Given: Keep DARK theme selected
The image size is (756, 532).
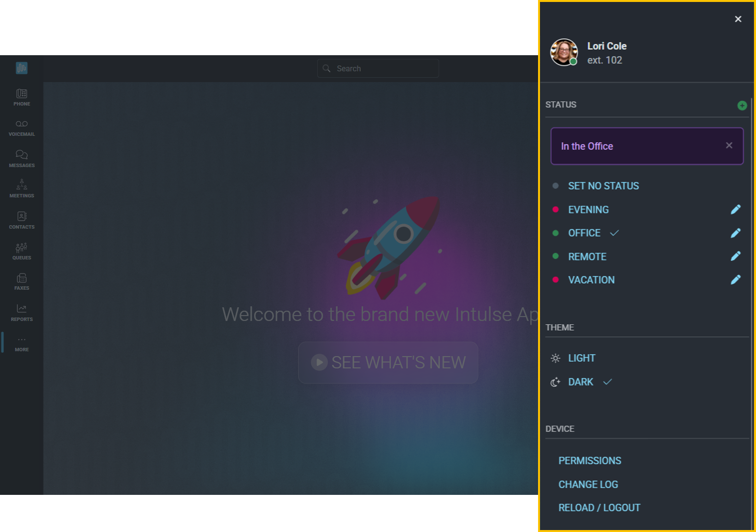Looking at the screenshot, I should point(580,382).
